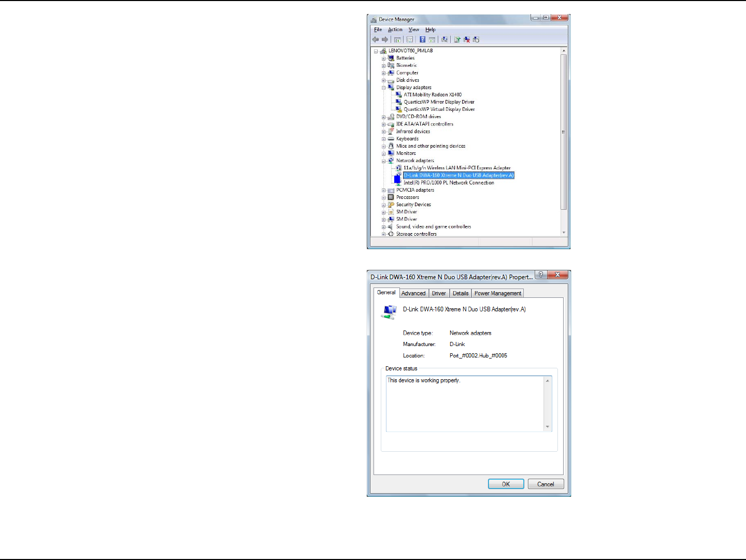Open the Details tab
The image size is (746, 560).
pos(461,293)
